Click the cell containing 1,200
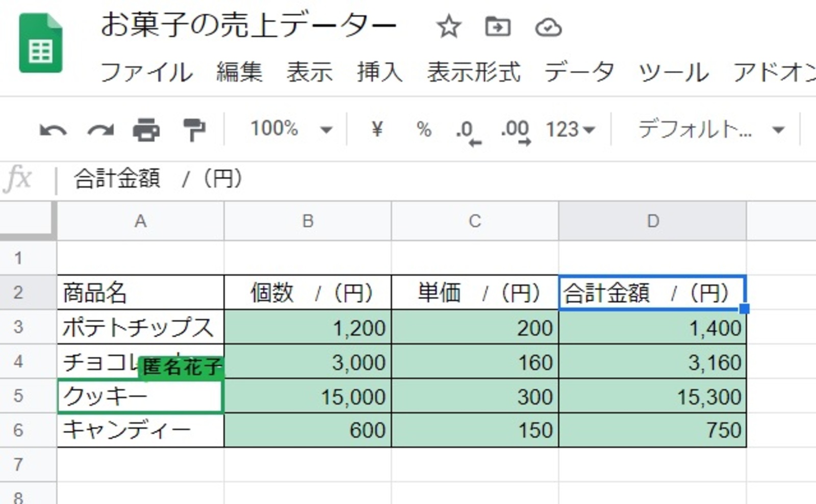This screenshot has width=816, height=504. point(308,327)
